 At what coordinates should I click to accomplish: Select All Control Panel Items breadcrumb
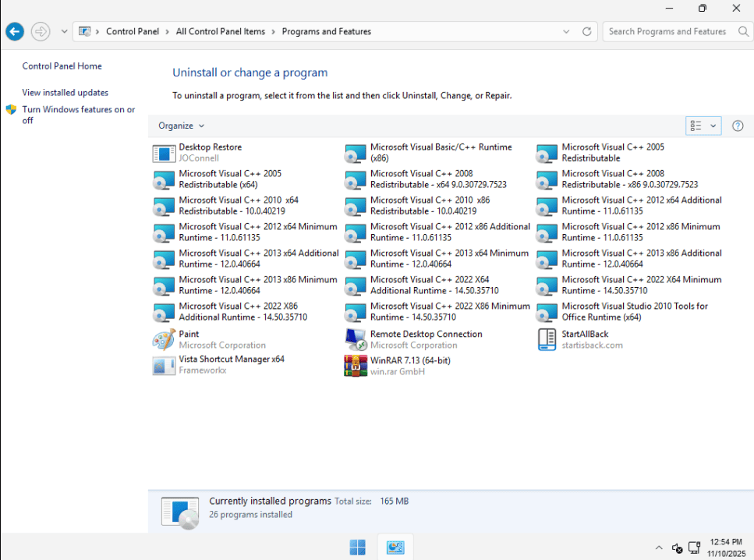pos(220,32)
